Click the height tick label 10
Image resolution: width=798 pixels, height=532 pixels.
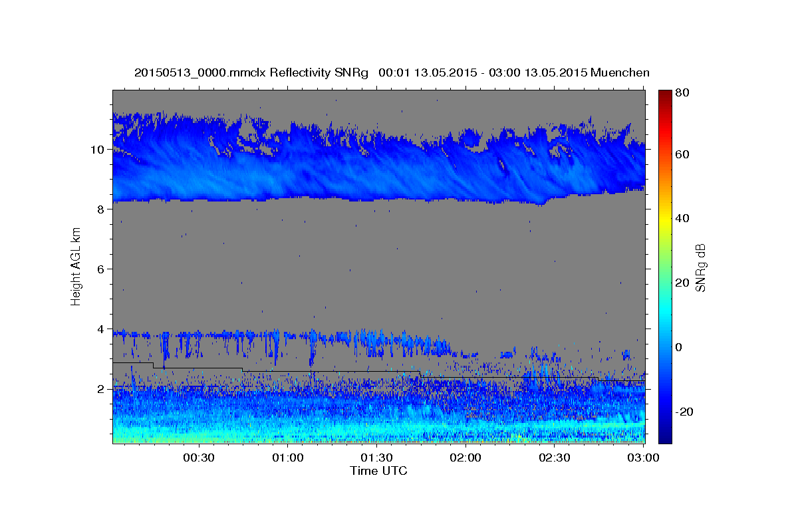point(98,150)
